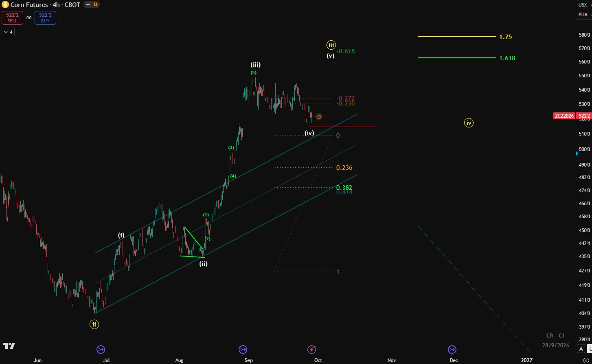Click the purple contract-switch icon near Dec

[452, 349]
